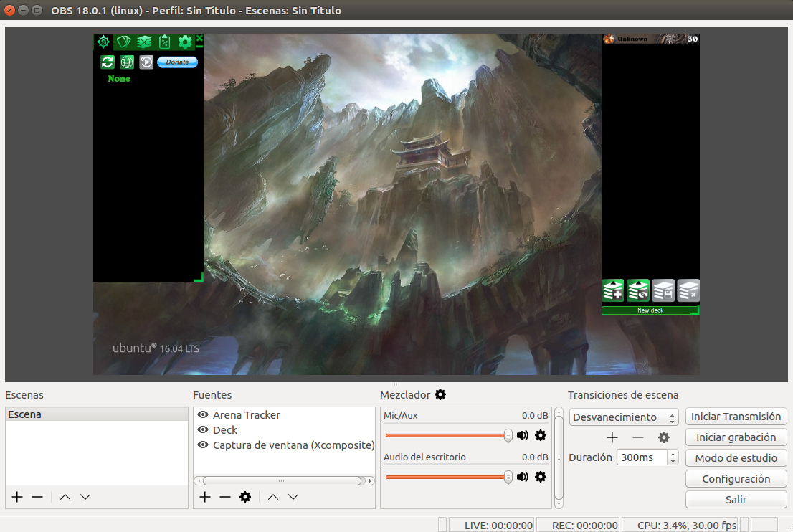Click the Duración 300ms field
Screen dimensions: 793x532
(642, 457)
